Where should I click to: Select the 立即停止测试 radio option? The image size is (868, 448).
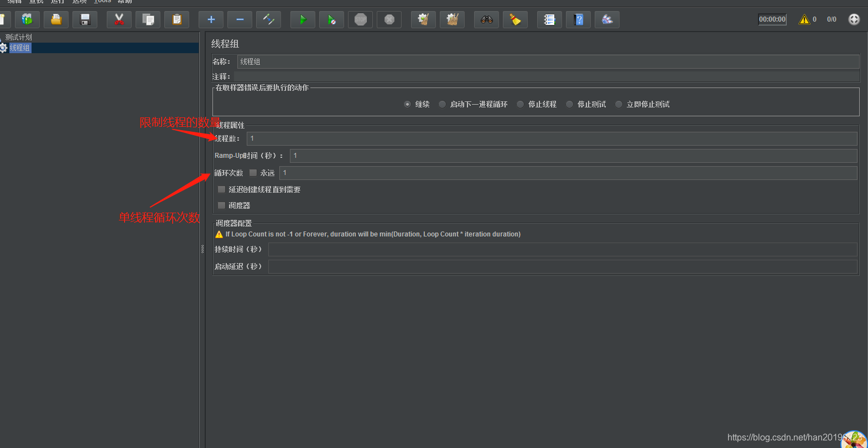point(618,104)
